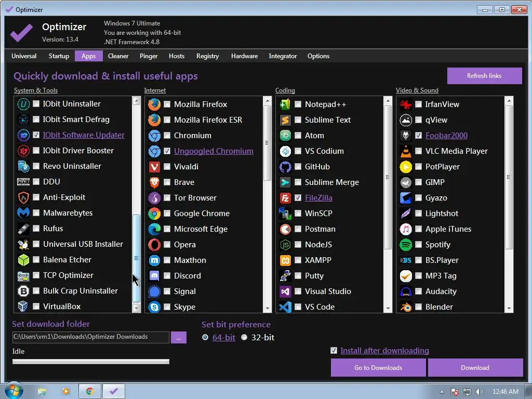532x399 pixels.
Task: Tick the VS Code checkbox
Action: tap(298, 307)
